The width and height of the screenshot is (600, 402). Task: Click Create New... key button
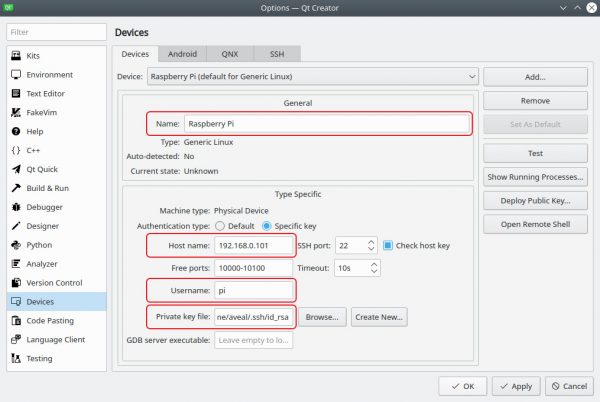(x=379, y=317)
